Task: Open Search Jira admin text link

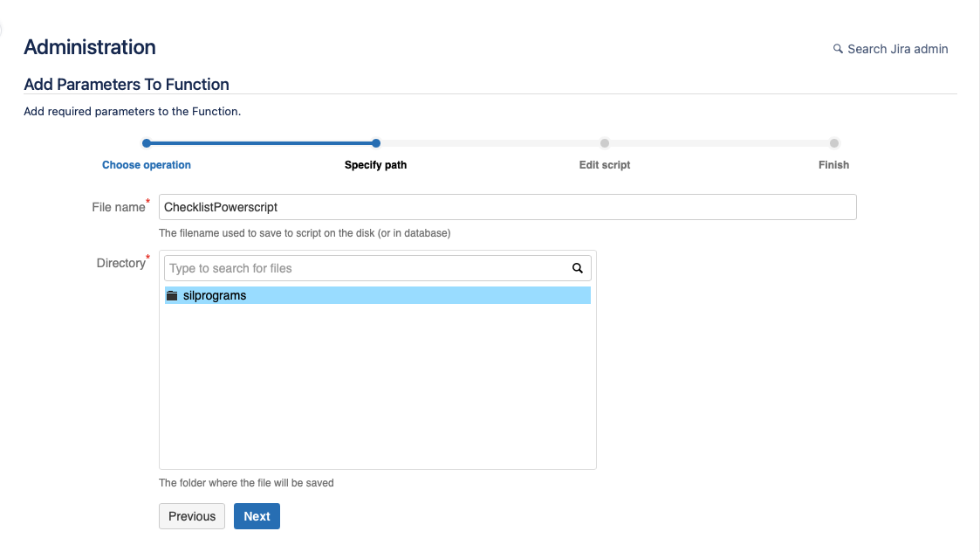Action: pos(897,49)
